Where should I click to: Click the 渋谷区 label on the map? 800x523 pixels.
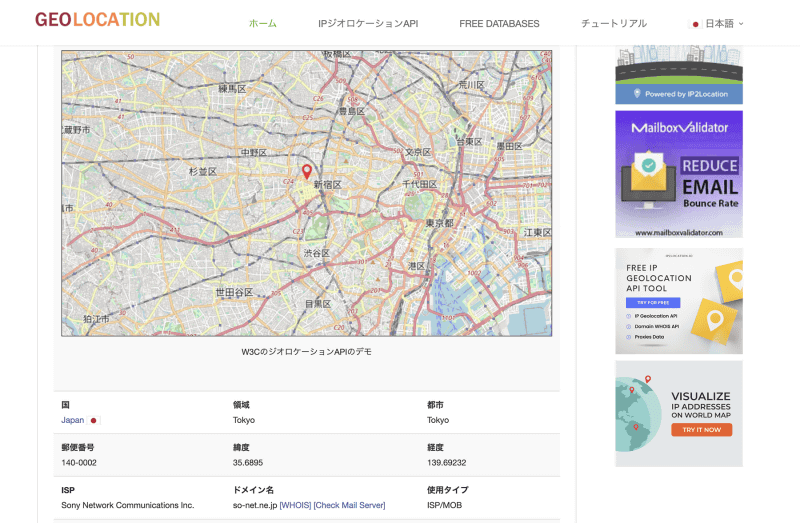[x=317, y=253]
